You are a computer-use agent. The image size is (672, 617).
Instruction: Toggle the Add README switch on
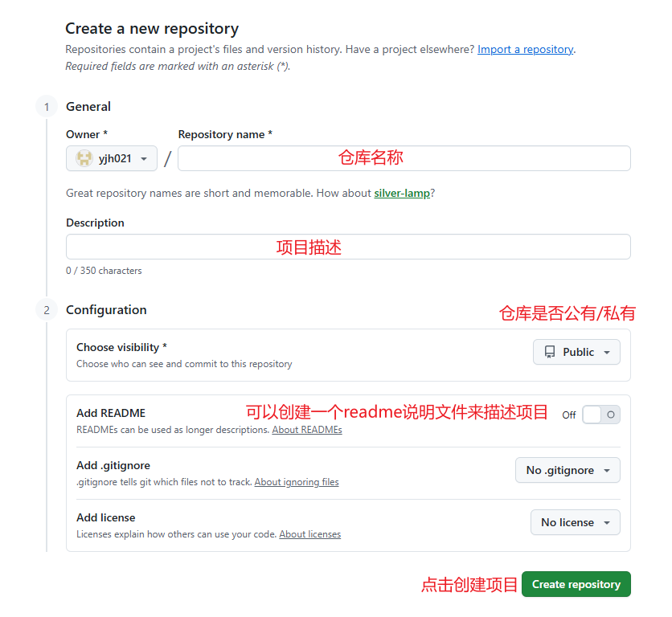point(601,415)
